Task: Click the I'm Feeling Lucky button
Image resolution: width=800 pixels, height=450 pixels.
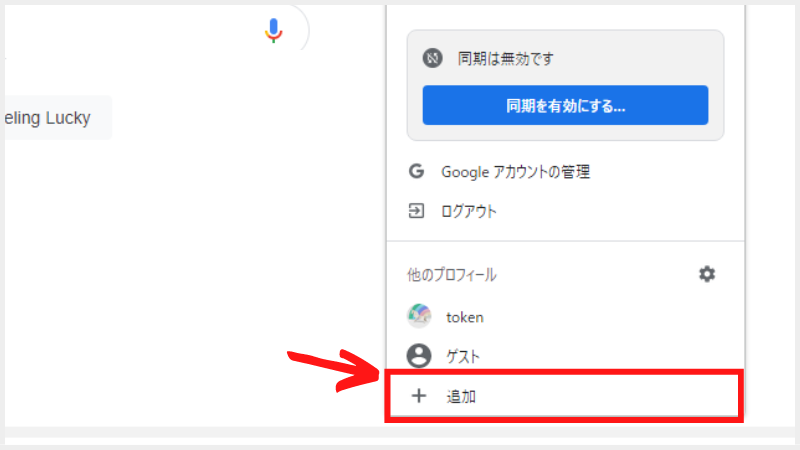Action: (x=56, y=118)
